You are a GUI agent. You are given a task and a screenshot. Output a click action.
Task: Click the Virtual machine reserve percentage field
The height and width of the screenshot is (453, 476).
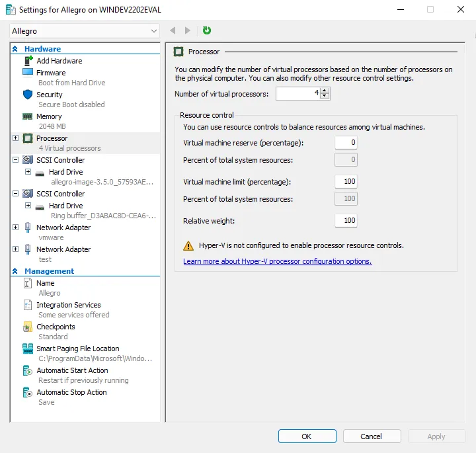pyautogui.click(x=346, y=142)
